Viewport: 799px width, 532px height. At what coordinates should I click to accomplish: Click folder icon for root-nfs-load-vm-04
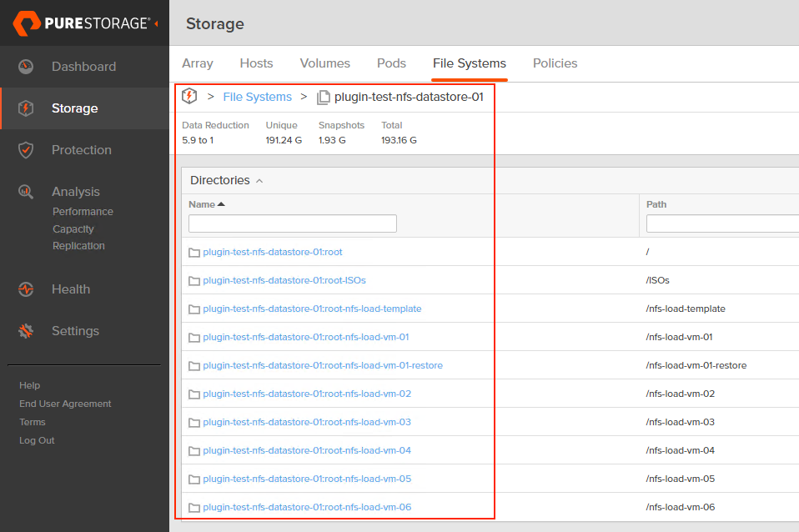pyautogui.click(x=194, y=451)
